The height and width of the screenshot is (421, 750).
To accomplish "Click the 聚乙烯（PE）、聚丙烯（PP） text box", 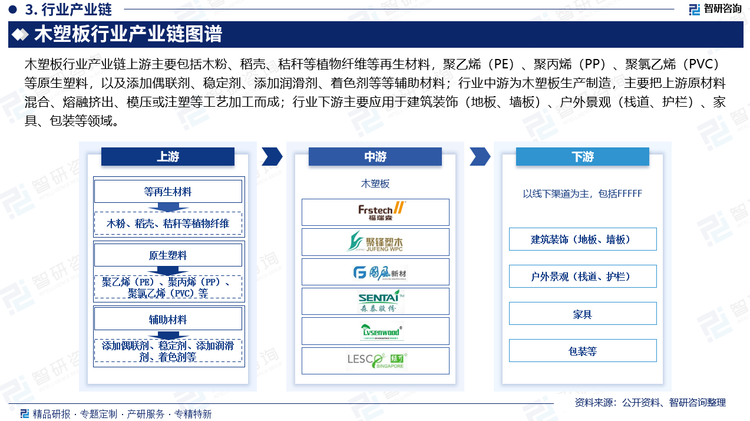I will click(x=168, y=288).
